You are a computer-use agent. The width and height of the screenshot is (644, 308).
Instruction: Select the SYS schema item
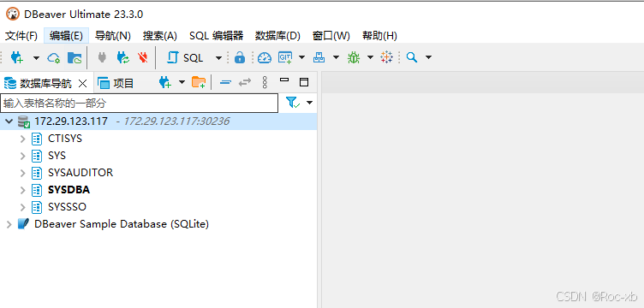tap(57, 156)
